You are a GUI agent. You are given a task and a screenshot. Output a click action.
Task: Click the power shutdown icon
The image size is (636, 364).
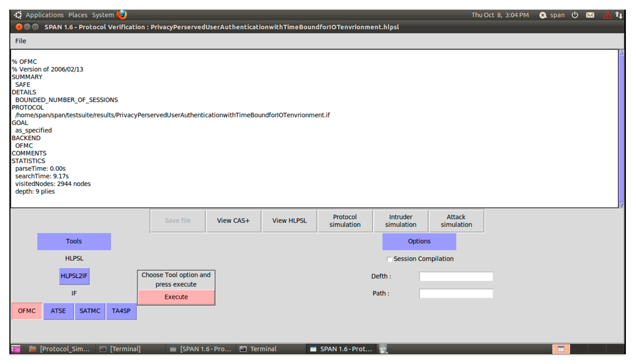click(x=575, y=15)
